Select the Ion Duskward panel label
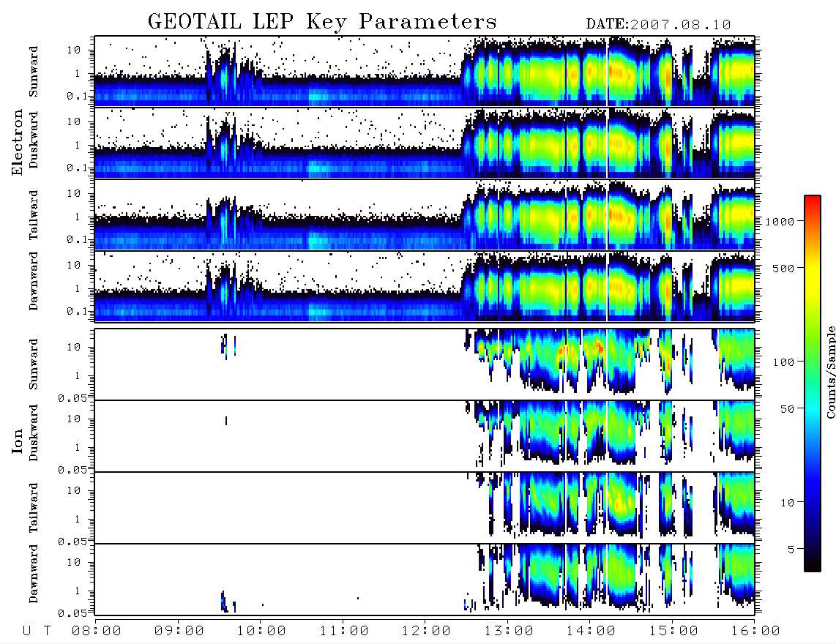The height and width of the screenshot is (644, 836). (x=34, y=433)
